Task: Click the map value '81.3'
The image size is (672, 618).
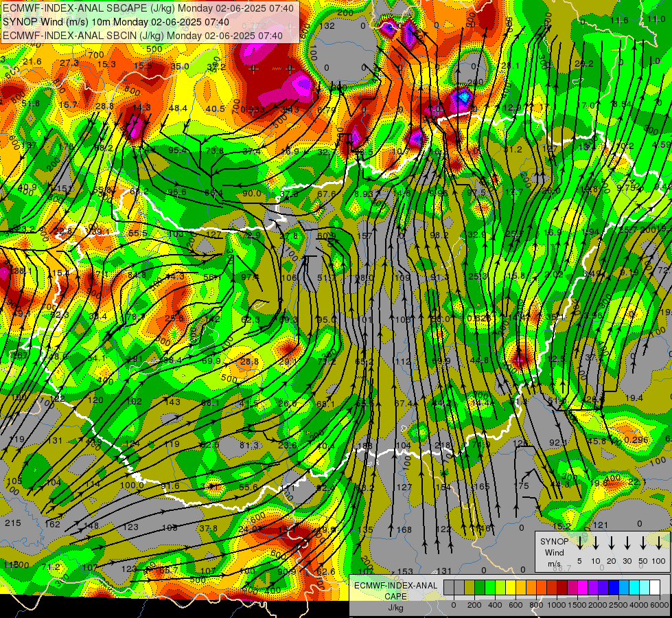Action: click(x=249, y=445)
